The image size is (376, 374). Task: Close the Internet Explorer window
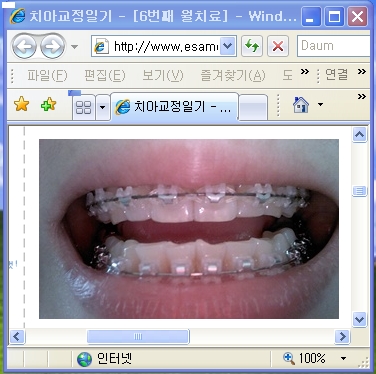click(358, 16)
